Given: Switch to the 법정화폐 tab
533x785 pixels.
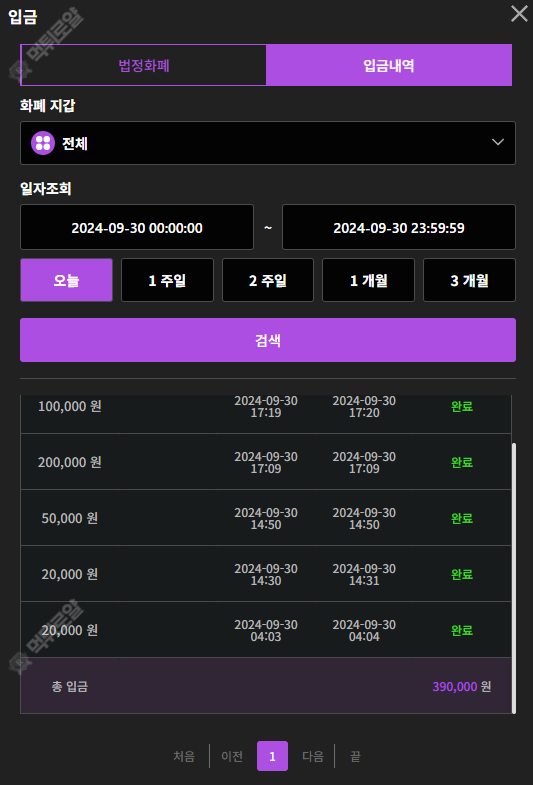Looking at the screenshot, I should click(144, 65).
